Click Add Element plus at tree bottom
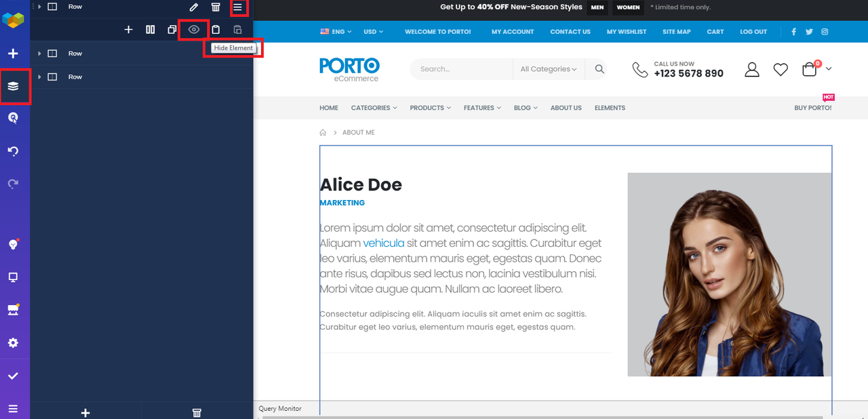Screen dimensions: 868x419 click(85, 412)
